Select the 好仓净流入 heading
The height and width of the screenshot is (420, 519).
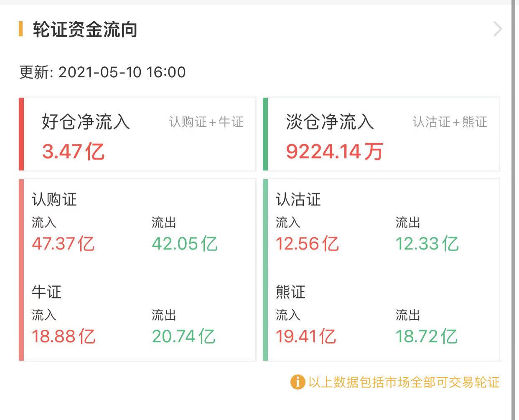coord(86,122)
